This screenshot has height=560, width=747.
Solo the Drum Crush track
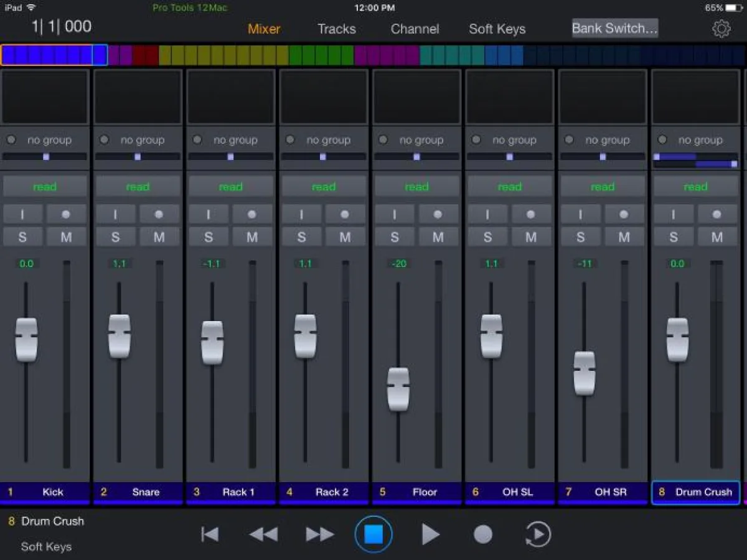[x=674, y=236]
